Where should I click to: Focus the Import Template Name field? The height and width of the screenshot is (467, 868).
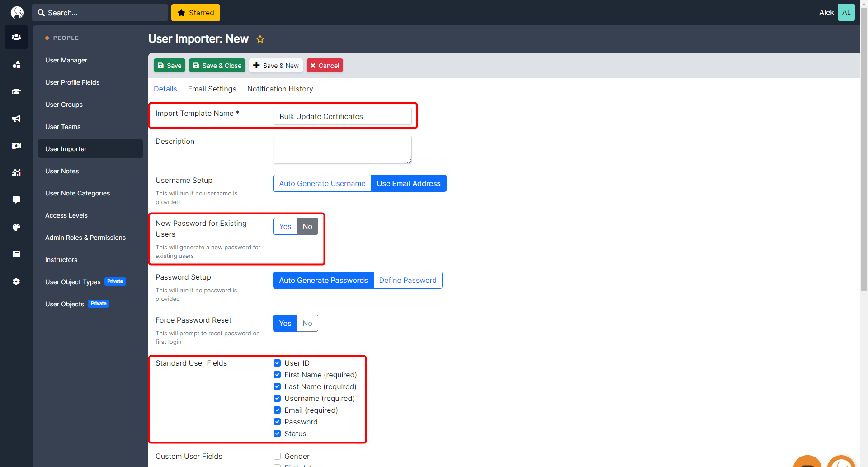pyautogui.click(x=343, y=116)
